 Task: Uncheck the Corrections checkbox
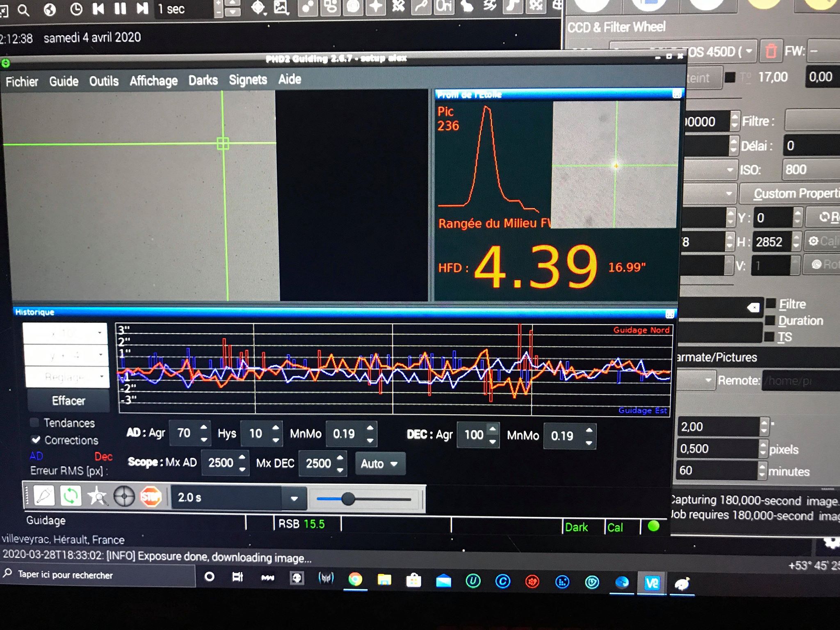36,440
